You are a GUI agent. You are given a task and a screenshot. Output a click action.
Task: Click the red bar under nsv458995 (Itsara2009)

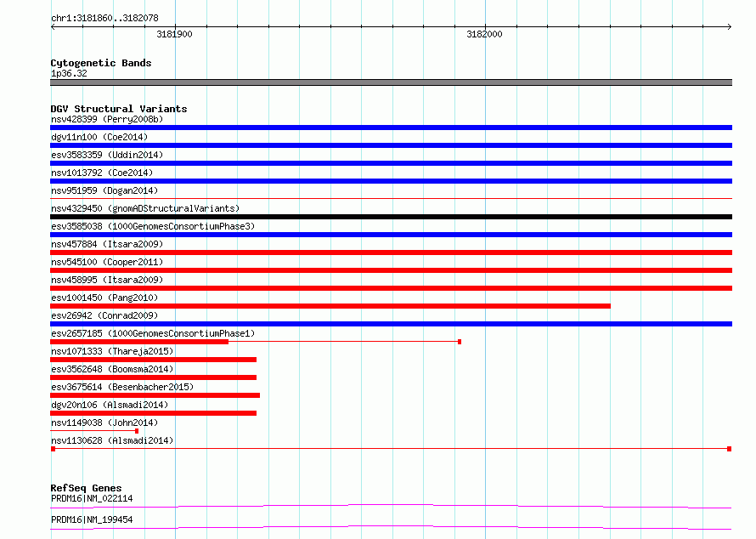pyautogui.click(x=391, y=288)
